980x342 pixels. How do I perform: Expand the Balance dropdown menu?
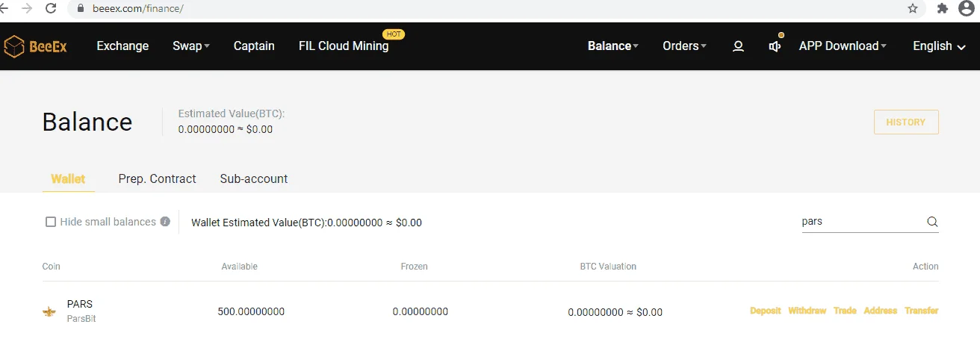coord(613,46)
